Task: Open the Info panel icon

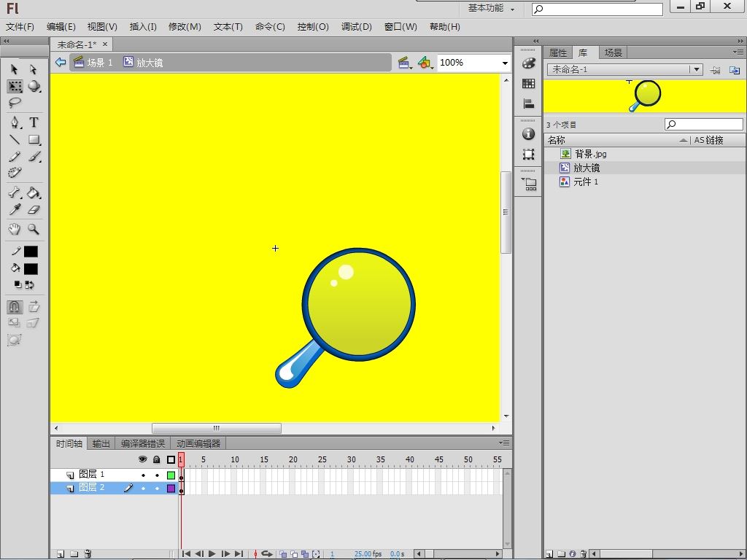Action: (528, 134)
